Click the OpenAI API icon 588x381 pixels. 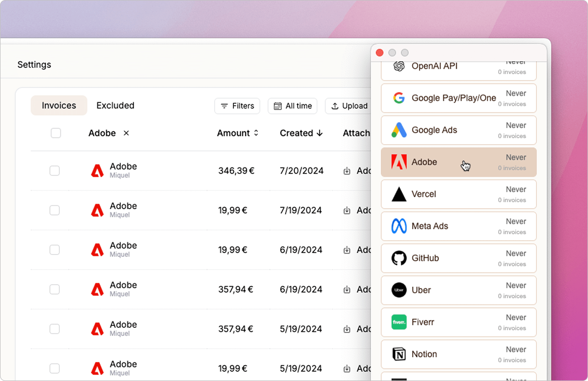pyautogui.click(x=399, y=66)
